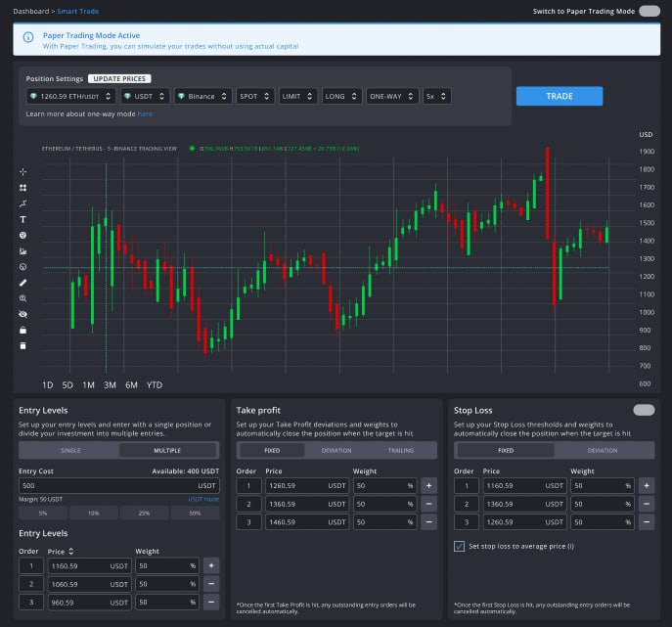Image resolution: width=672 pixels, height=627 pixels.
Task: Edit take profit price 1460.59
Action: click(x=307, y=522)
